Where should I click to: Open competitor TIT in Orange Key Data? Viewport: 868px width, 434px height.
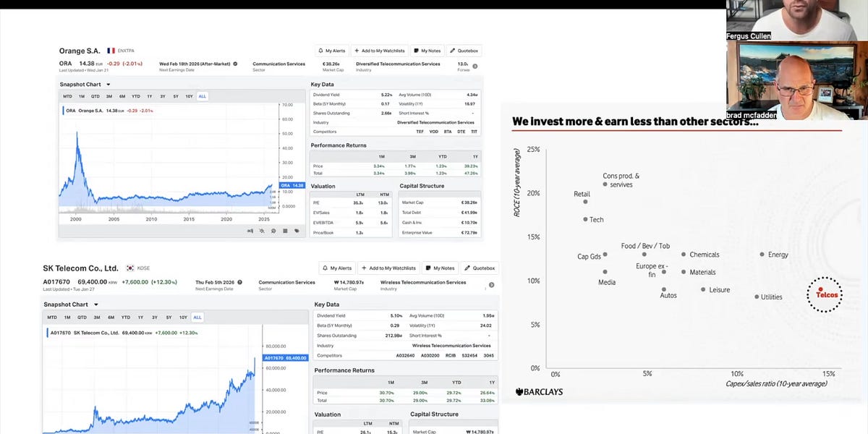click(474, 132)
